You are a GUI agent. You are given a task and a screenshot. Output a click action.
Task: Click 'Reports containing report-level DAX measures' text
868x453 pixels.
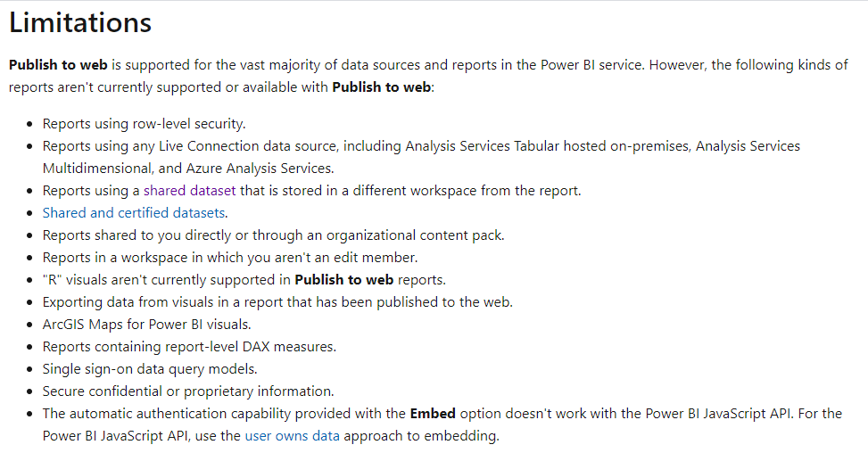189,347
